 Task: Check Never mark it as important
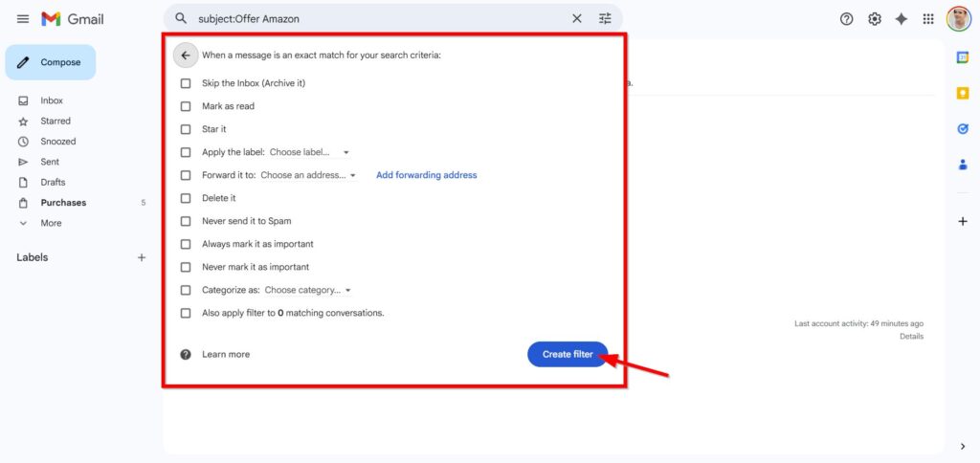[186, 267]
